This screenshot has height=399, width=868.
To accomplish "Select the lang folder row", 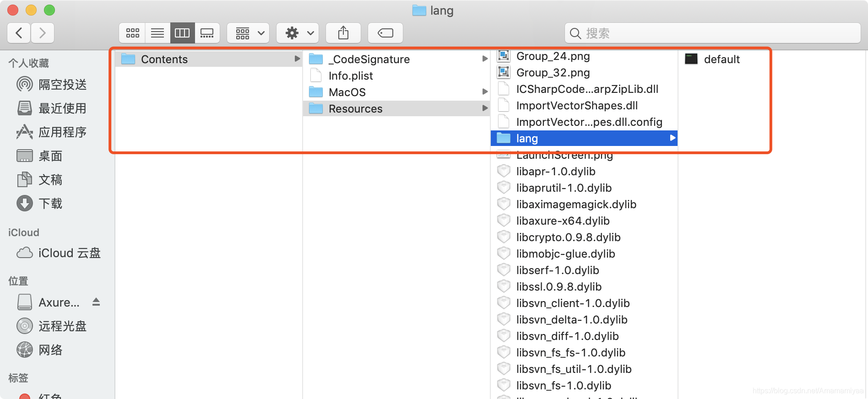I will [x=584, y=138].
